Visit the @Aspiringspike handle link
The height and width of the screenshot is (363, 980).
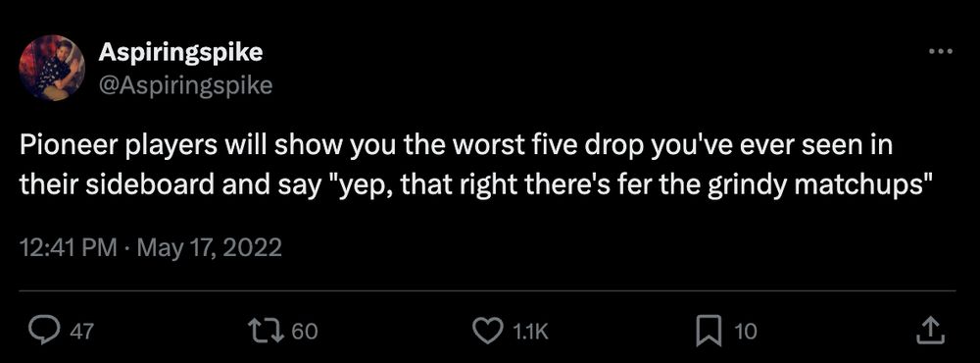pos(185,84)
